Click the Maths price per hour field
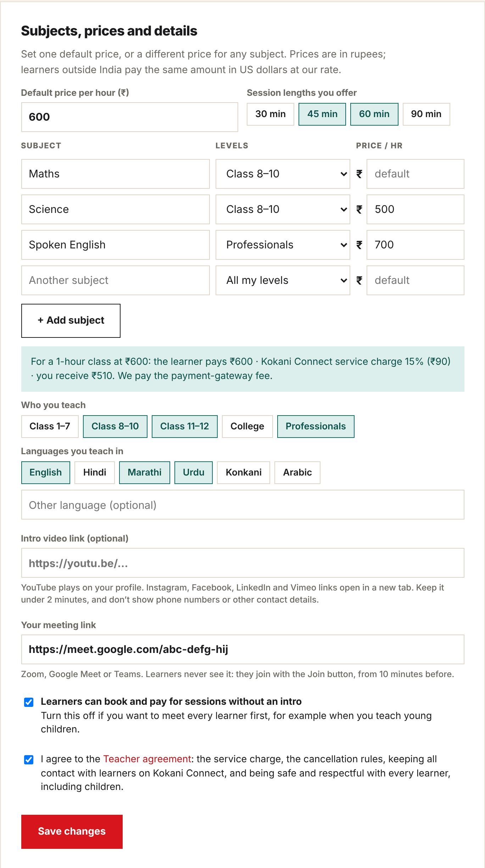 pyautogui.click(x=415, y=174)
